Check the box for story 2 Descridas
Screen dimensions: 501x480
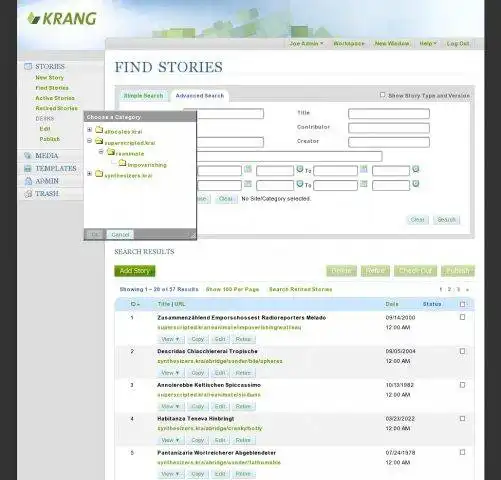(462, 351)
